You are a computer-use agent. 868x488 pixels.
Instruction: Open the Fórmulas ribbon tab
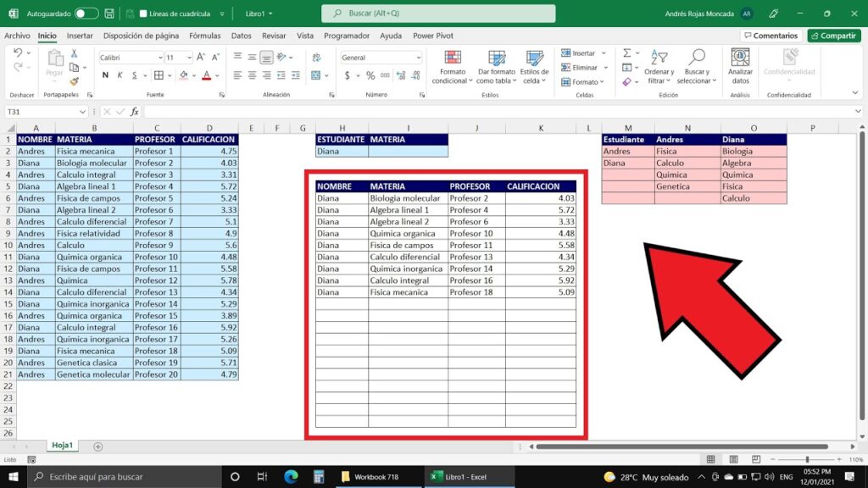pyautogui.click(x=204, y=36)
